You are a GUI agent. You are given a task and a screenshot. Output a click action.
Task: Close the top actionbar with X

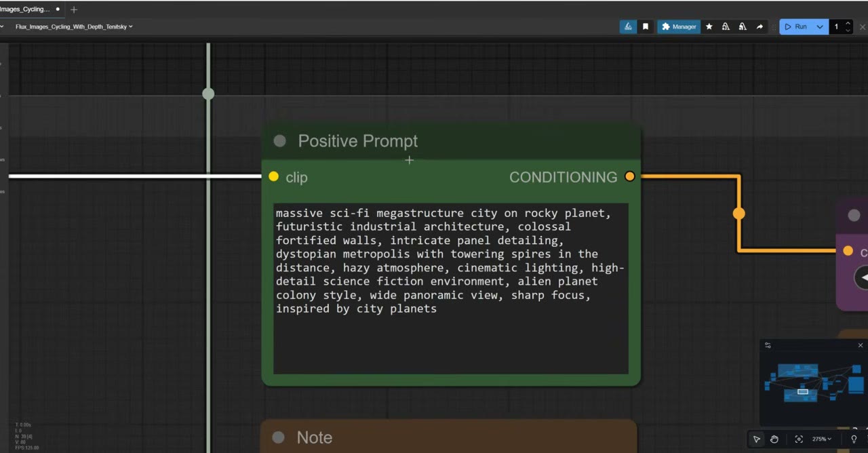pos(863,26)
